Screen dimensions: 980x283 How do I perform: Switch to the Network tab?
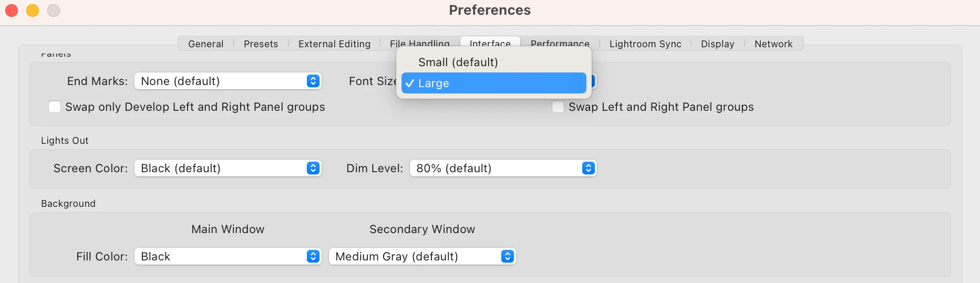pyautogui.click(x=773, y=44)
